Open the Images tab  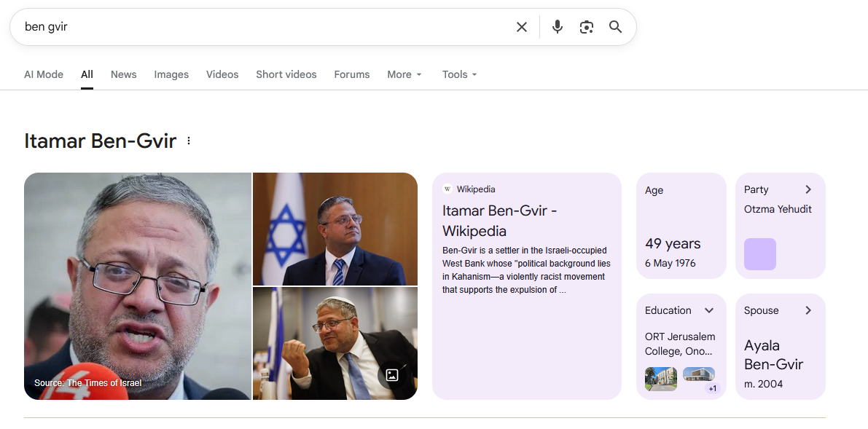[x=171, y=74]
